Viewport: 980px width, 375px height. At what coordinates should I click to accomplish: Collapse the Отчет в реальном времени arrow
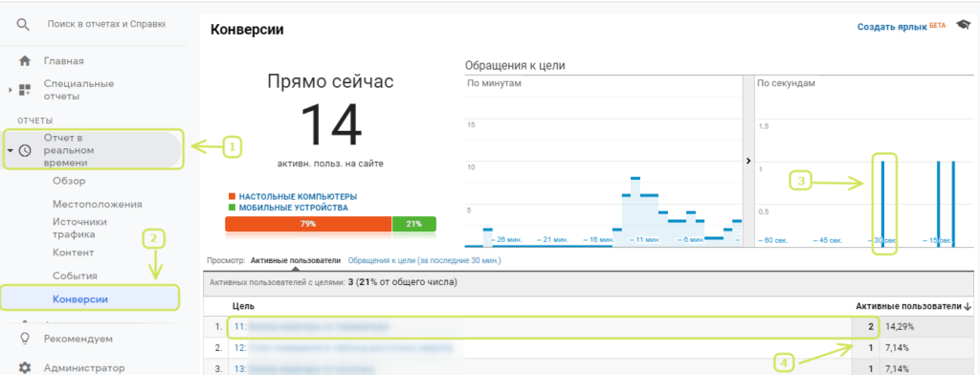[10, 150]
